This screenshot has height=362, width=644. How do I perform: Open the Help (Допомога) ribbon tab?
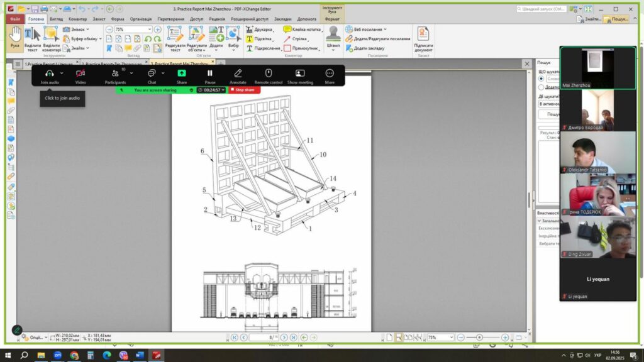coord(307,19)
